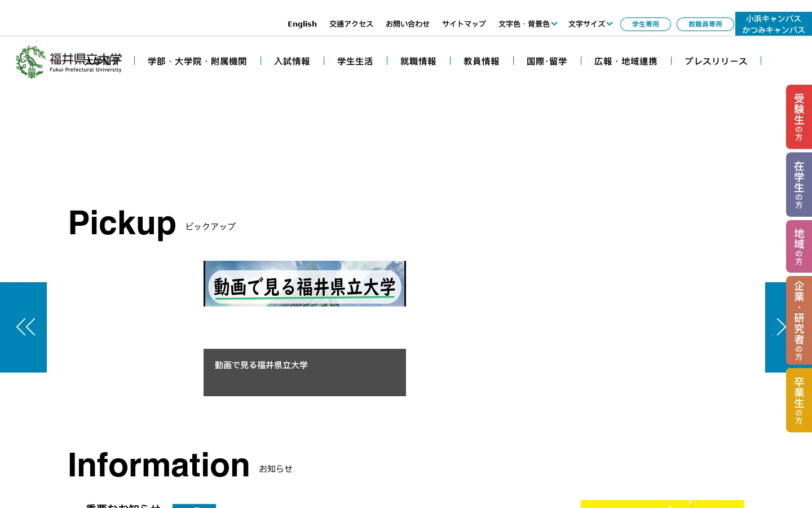Go to previous Pickup slide arrow
This screenshot has width=812, height=508.
23,327
